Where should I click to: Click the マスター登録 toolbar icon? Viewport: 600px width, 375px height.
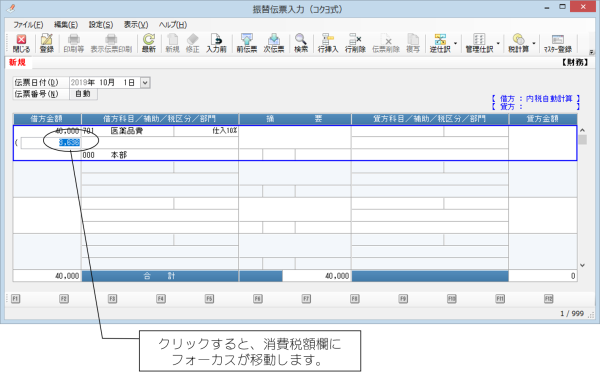coord(558,43)
